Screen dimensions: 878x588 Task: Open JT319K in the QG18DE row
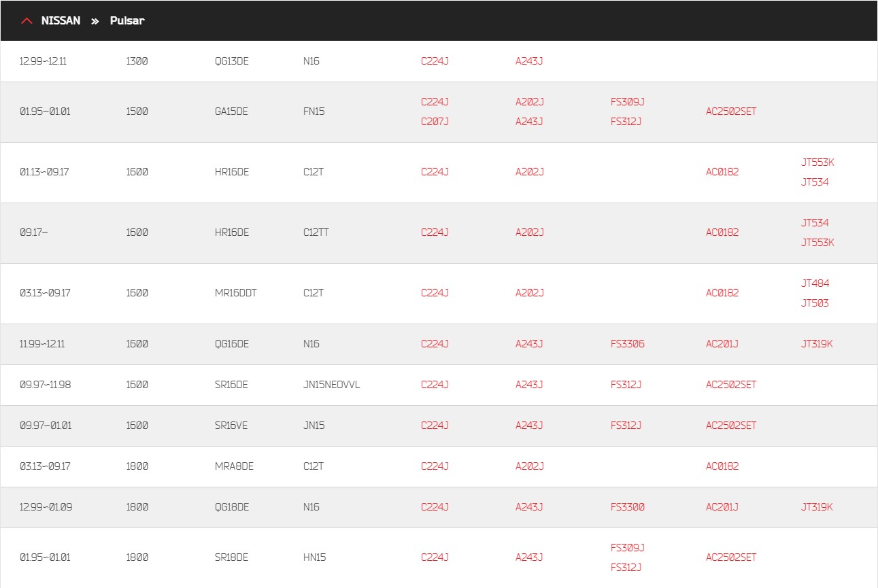pos(817,507)
